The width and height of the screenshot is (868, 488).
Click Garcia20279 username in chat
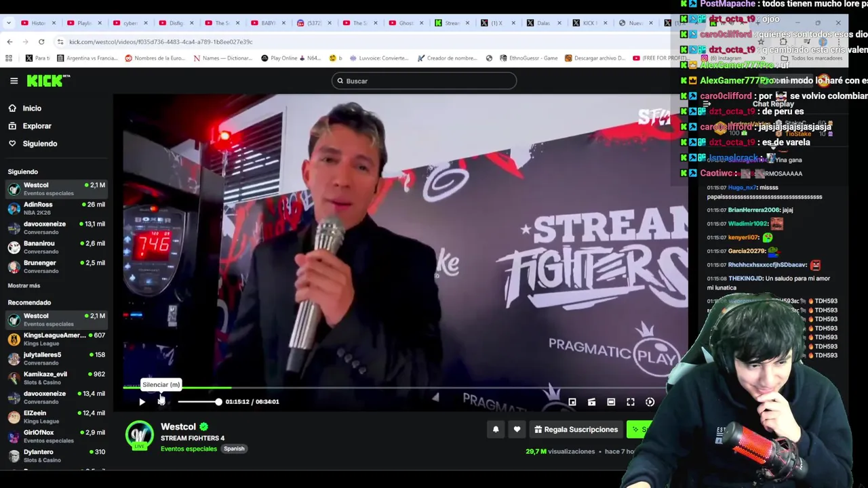point(747,251)
